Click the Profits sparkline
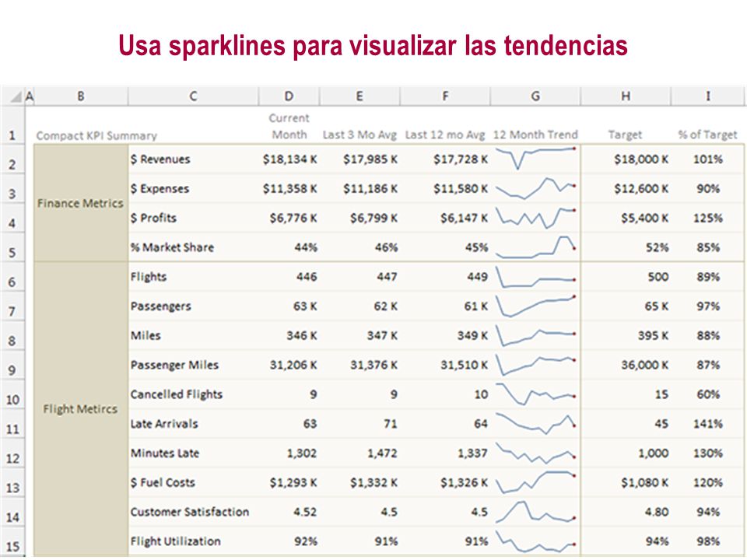 [535, 218]
